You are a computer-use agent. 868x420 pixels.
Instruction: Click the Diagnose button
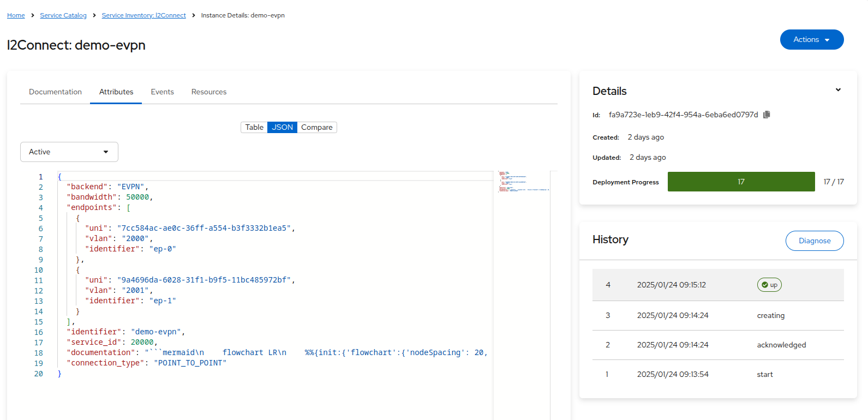(x=815, y=241)
